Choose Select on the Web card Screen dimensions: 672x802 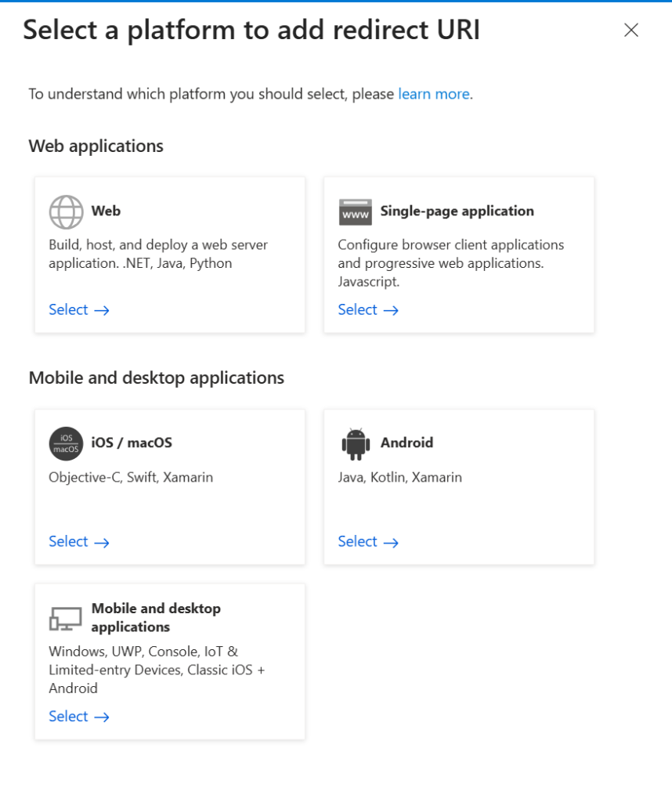click(79, 310)
